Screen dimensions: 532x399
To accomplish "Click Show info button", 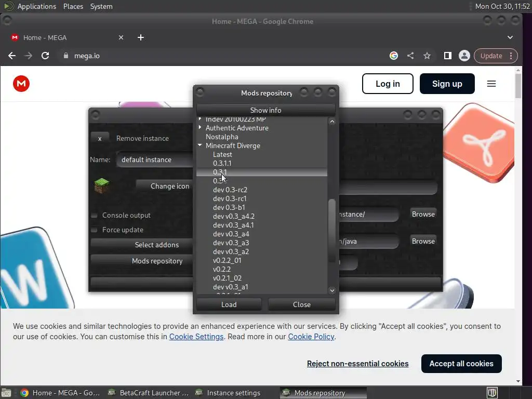I will point(265,110).
